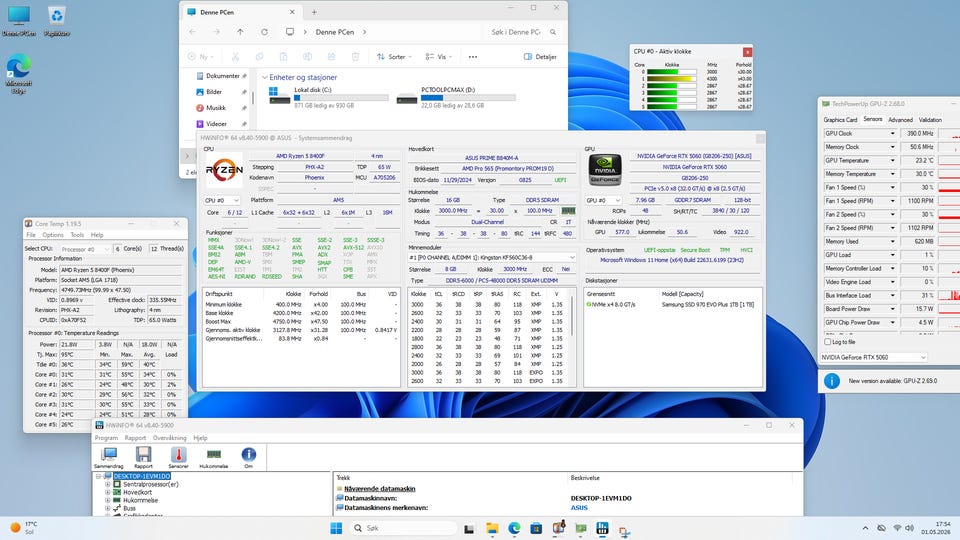Select the Lokal disk (C:) drive

tap(329, 97)
